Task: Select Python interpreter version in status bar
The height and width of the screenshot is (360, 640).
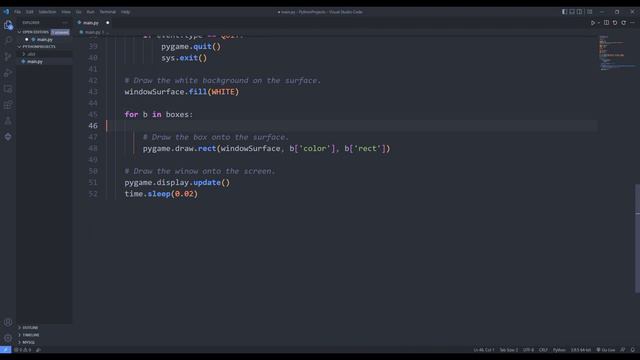Action: click(x=580, y=350)
